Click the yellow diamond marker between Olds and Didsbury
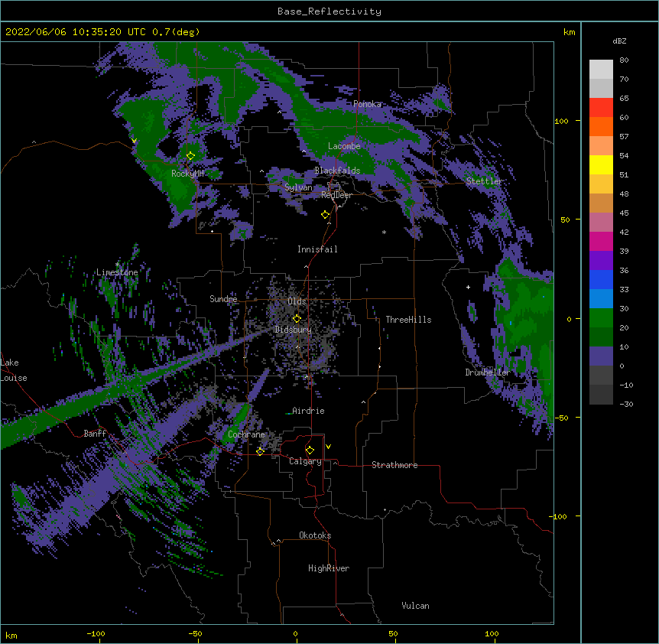Image resolution: width=659 pixels, height=644 pixels. coord(297,318)
